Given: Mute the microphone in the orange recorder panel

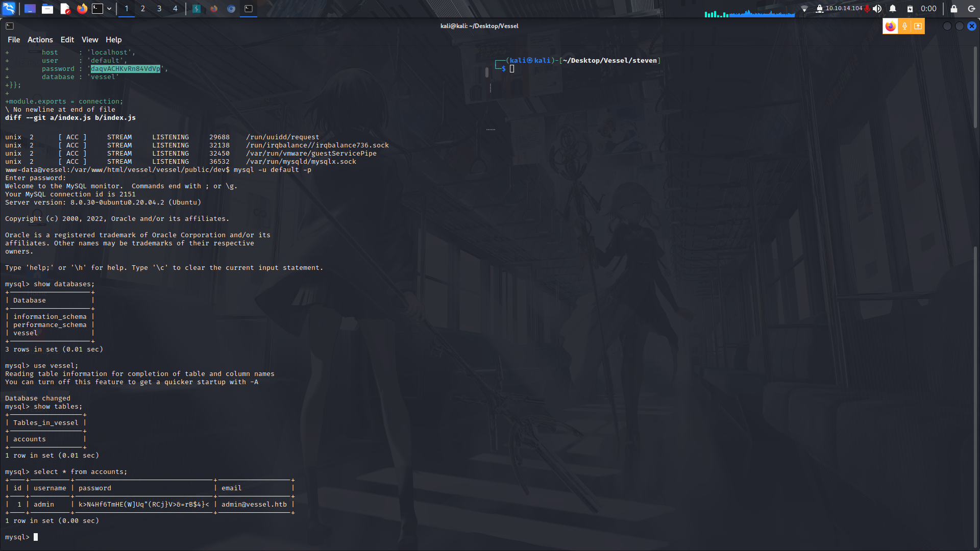Looking at the screenshot, I should [x=904, y=26].
